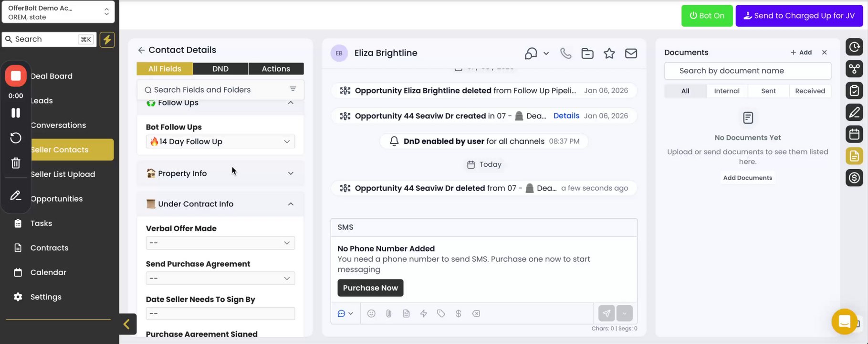Click the emoji icon in message composer
Viewport: 868px width, 344px height.
371,313
